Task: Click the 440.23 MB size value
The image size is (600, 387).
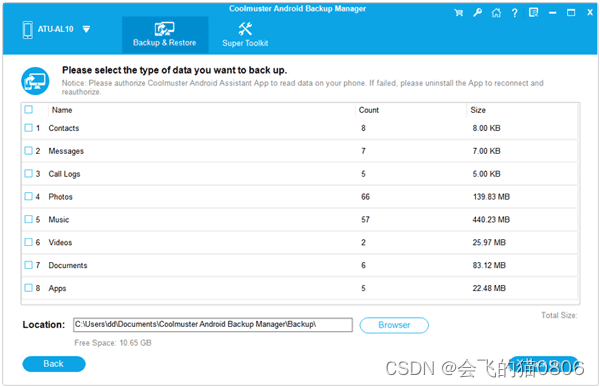Action: click(491, 220)
